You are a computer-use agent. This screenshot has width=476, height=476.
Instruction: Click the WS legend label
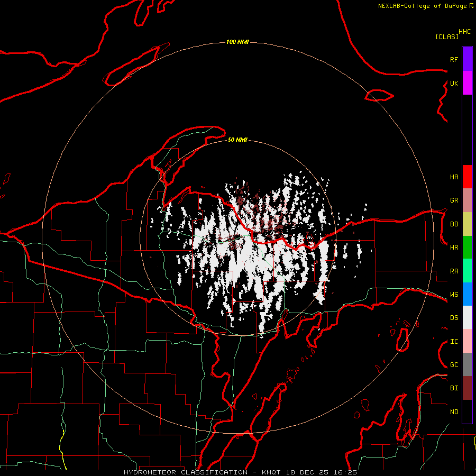[x=454, y=295]
